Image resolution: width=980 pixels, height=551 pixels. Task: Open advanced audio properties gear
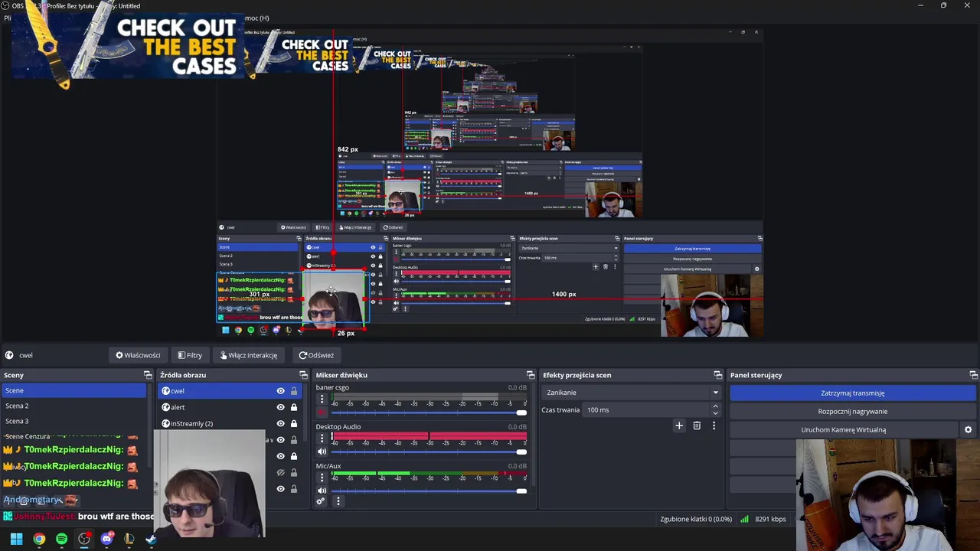321,501
